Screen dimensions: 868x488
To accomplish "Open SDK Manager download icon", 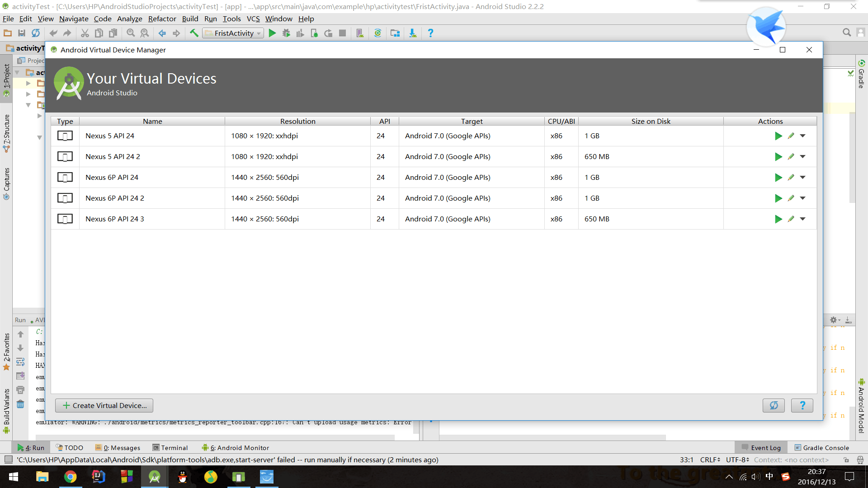I will click(413, 33).
